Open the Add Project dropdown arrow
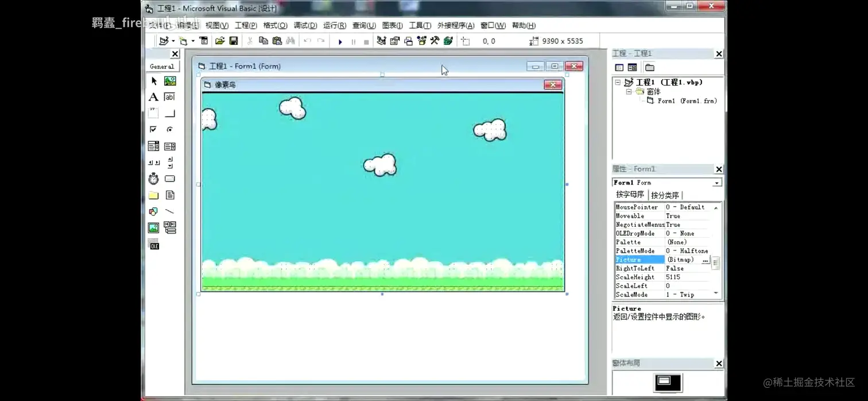 click(173, 41)
